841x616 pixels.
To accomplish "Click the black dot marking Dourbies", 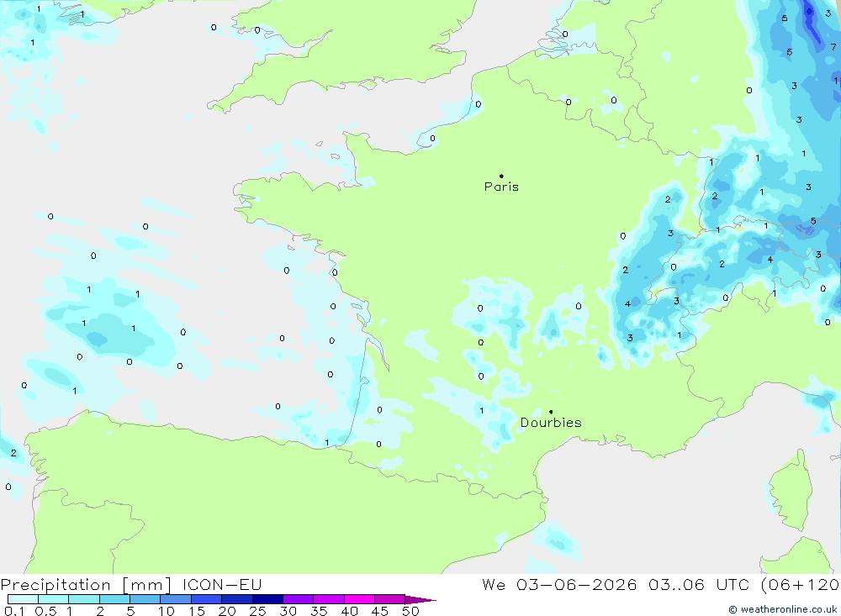I will click(551, 412).
